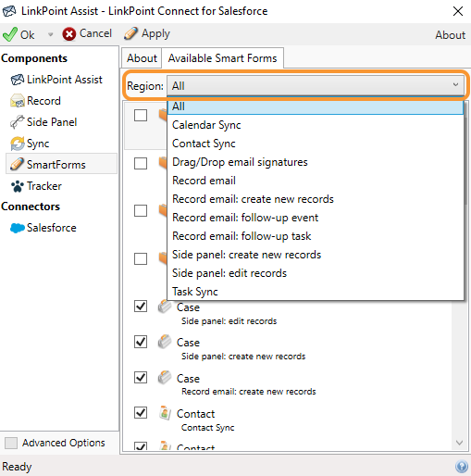Uncheck the Case Side panel: edit records checkbox

pos(141,307)
